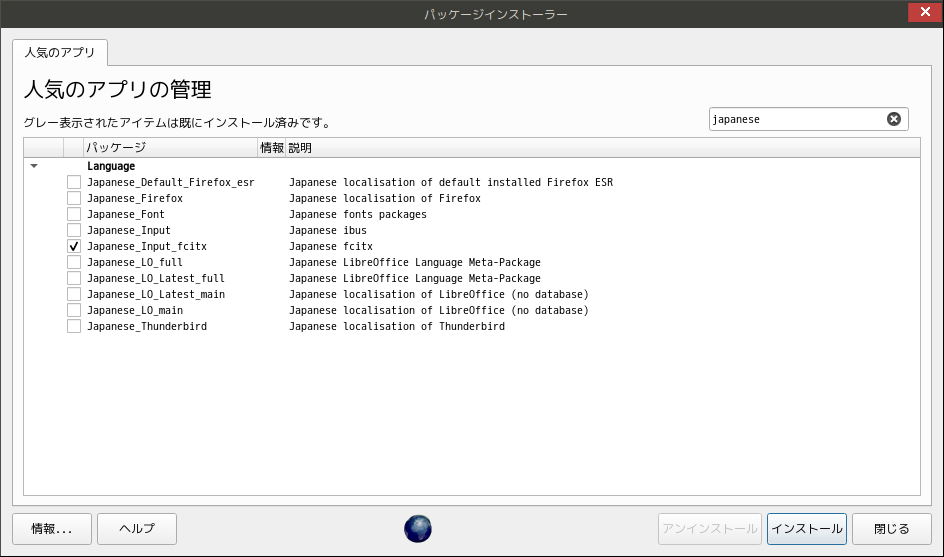
Task: Uncheck the Japanese_Input_fcitx checkbox
Action: 73,246
